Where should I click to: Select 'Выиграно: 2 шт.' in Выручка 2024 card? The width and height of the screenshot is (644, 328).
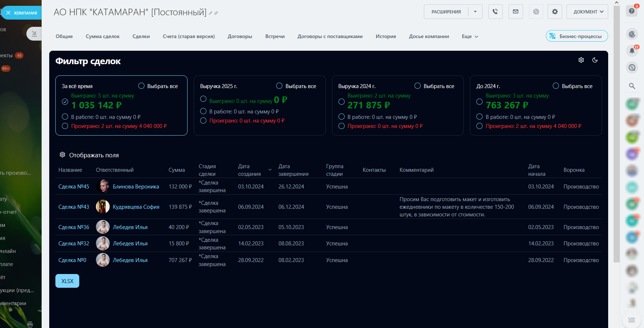point(341,102)
